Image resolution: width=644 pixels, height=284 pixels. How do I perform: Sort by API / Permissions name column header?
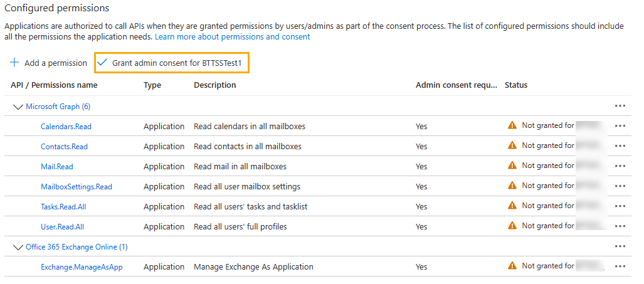pos(54,85)
